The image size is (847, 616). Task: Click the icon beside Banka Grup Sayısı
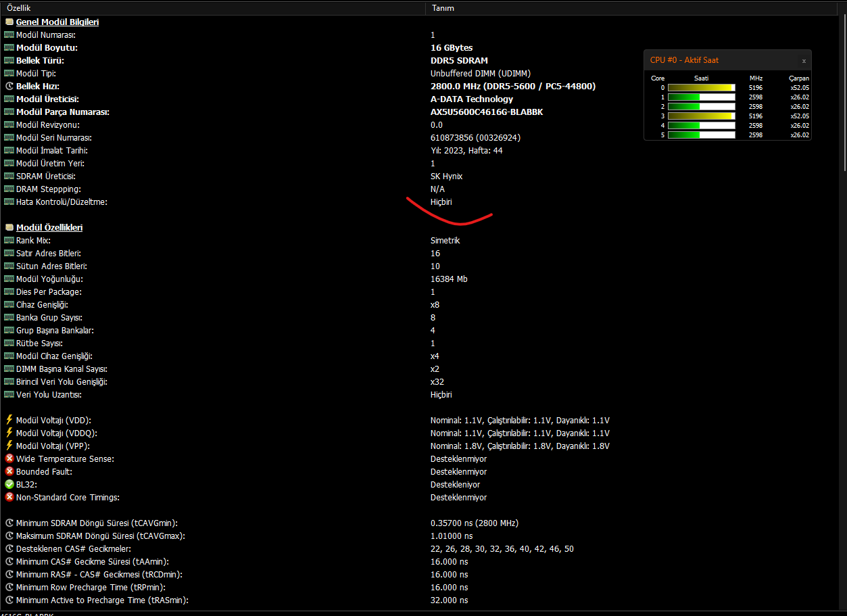9,317
